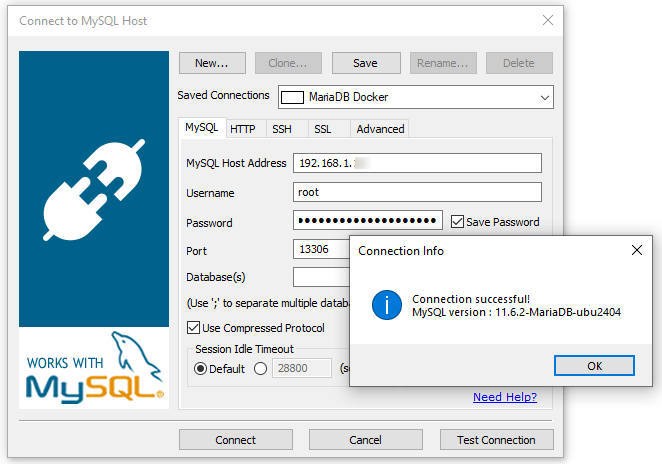662x464 pixels.
Task: Click the New... connection button
Action: coord(212,63)
